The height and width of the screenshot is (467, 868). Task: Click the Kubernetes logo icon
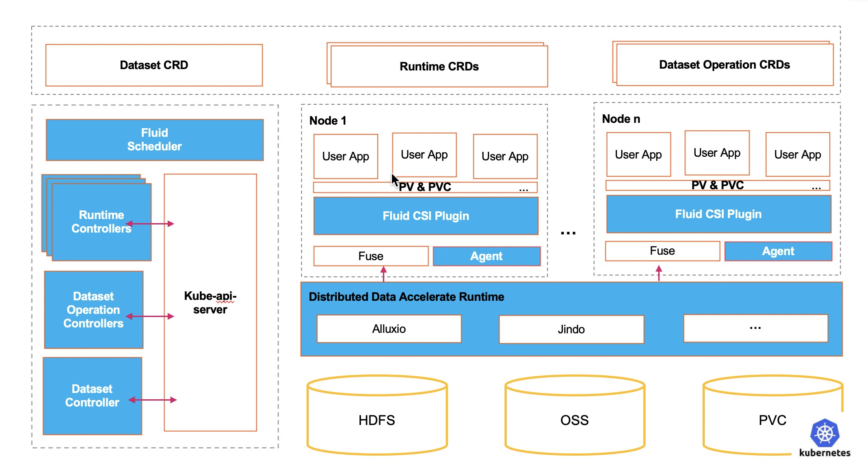coord(825,433)
